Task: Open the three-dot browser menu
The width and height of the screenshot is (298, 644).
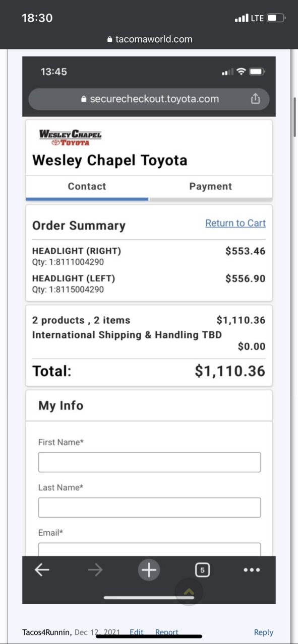Action: [x=252, y=570]
